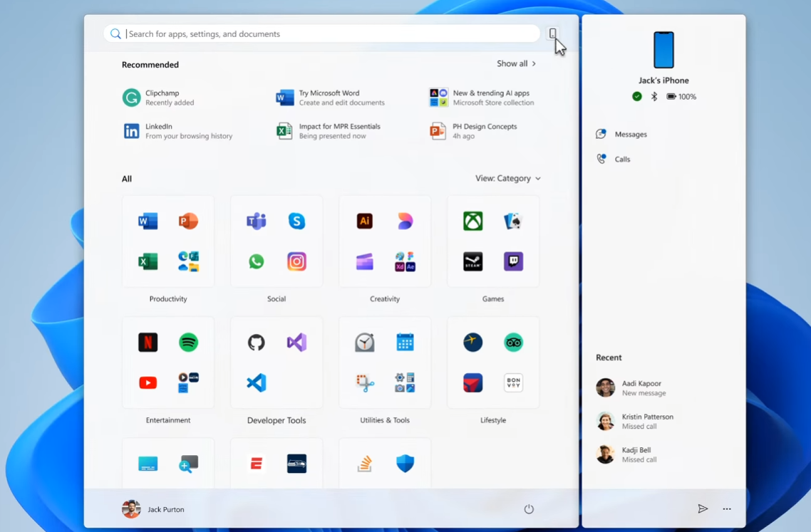
Task: Launch Visual Studio purple icon
Action: pos(296,343)
